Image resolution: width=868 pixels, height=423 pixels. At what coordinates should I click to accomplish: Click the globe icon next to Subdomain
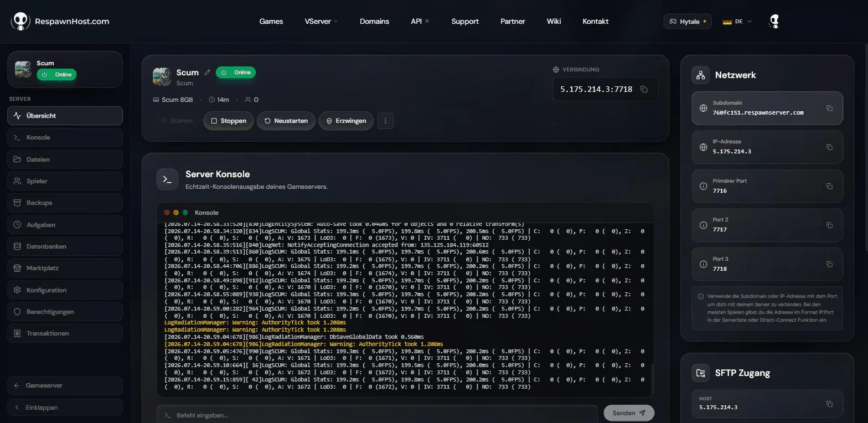(703, 108)
